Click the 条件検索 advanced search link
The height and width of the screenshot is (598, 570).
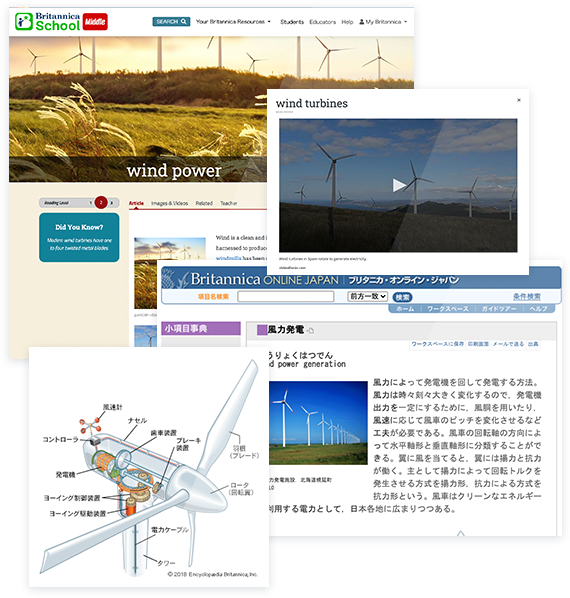tap(527, 296)
